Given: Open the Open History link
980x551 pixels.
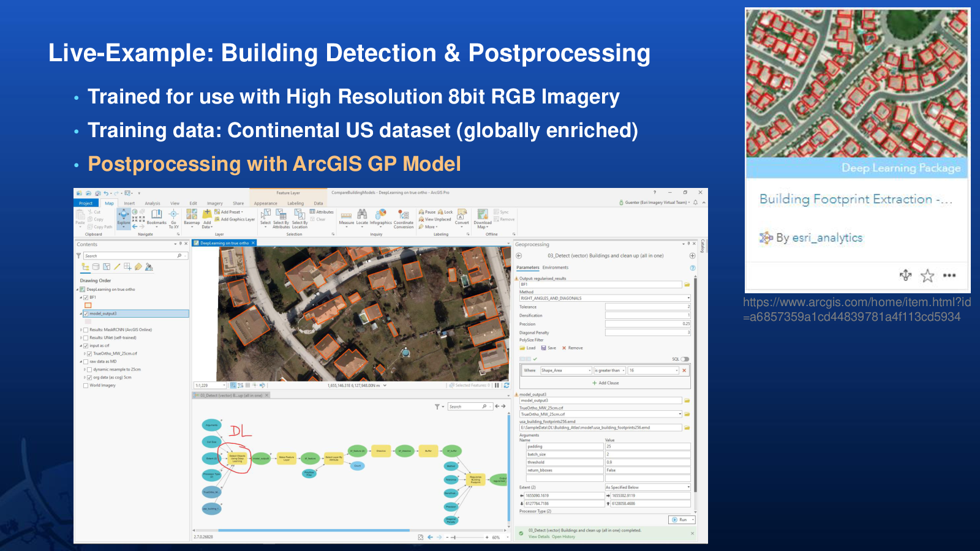Looking at the screenshot, I should pyautogui.click(x=563, y=537).
